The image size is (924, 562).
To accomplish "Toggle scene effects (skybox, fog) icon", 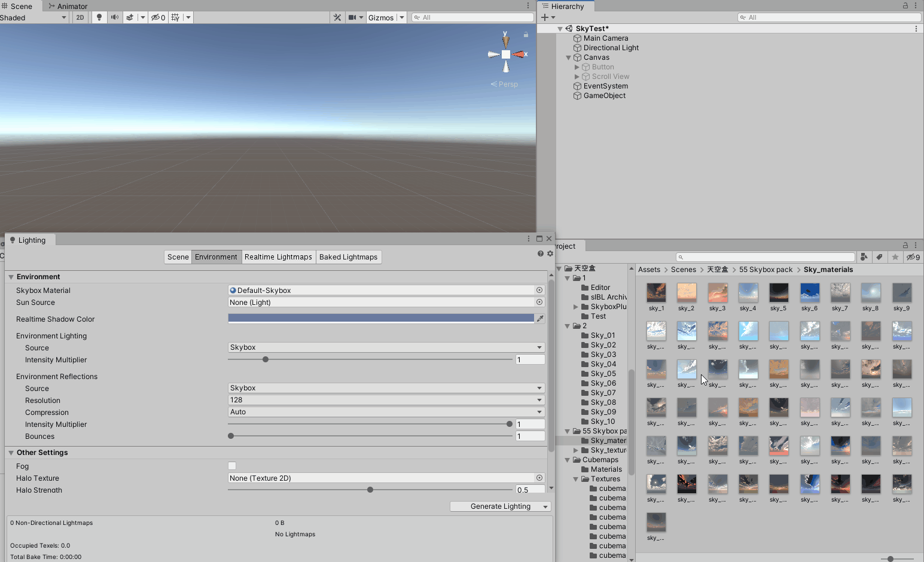I will [130, 17].
